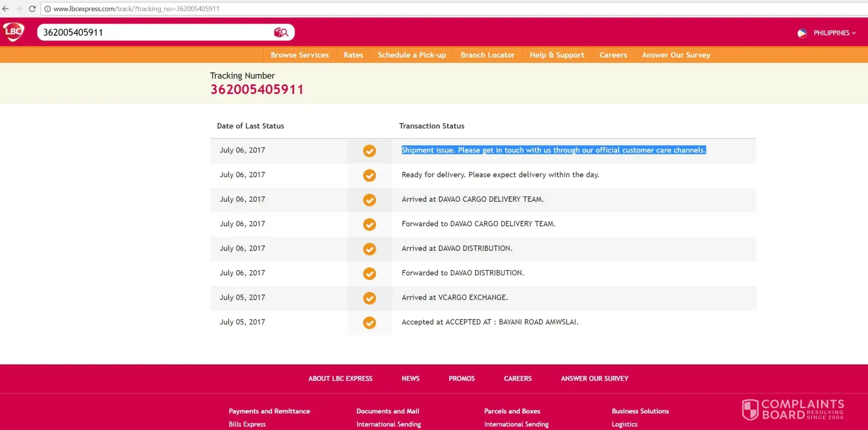Viewport: 868px width, 430px height.
Task: Open the Rates menu item
Action: click(x=353, y=55)
